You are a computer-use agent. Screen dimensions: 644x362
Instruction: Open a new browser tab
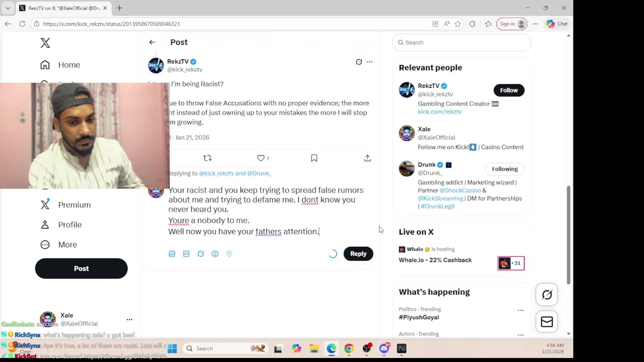[119, 8]
